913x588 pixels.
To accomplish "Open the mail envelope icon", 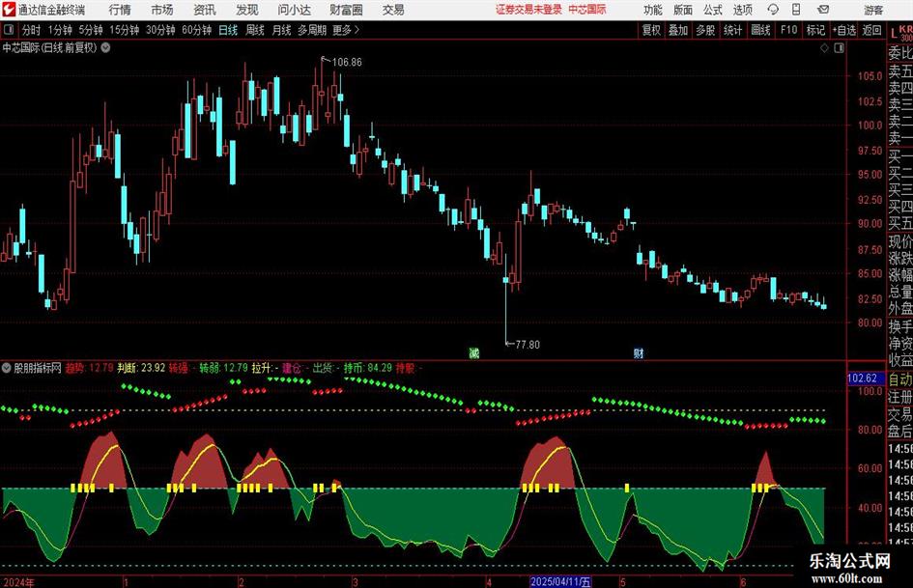I will point(823,10).
